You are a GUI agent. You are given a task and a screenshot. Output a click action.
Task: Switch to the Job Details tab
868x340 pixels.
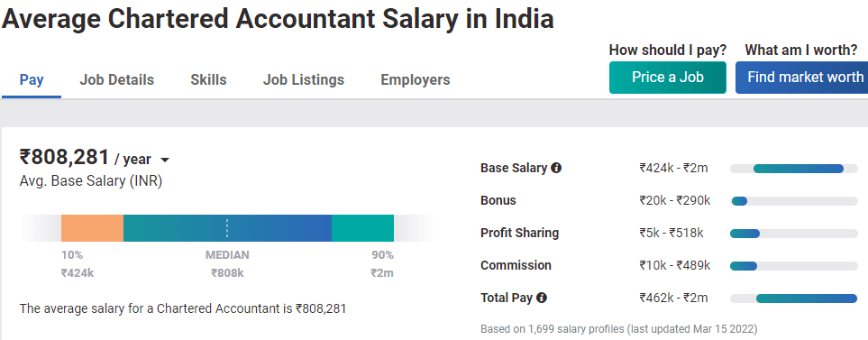tap(117, 79)
